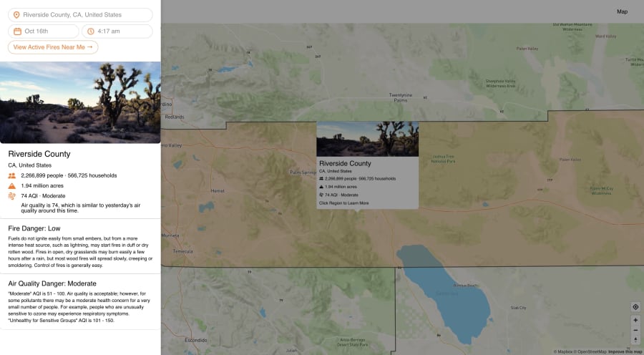
Task: Open the Mapbox attribution link
Action: point(562,351)
